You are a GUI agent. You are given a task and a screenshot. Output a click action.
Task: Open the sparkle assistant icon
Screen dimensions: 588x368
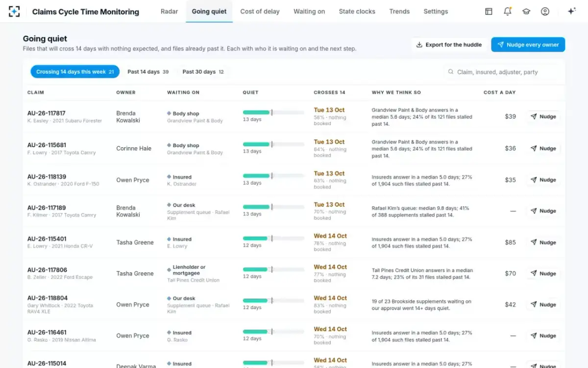click(571, 11)
